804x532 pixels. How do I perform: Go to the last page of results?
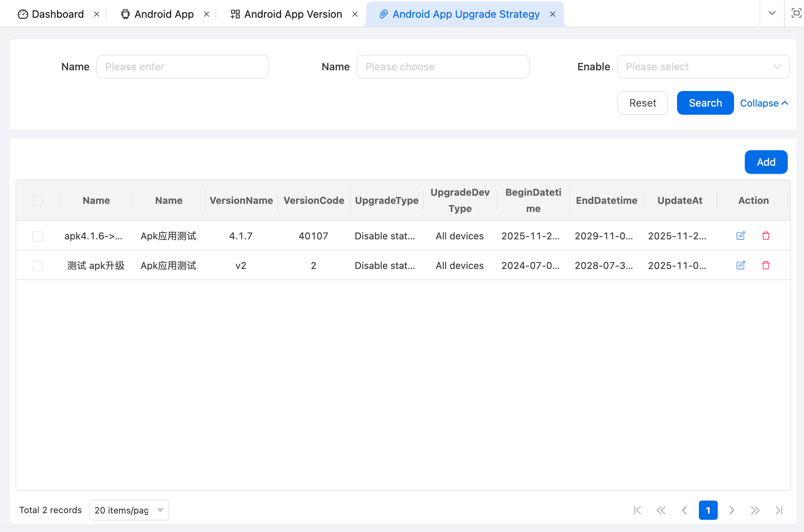[x=779, y=510]
